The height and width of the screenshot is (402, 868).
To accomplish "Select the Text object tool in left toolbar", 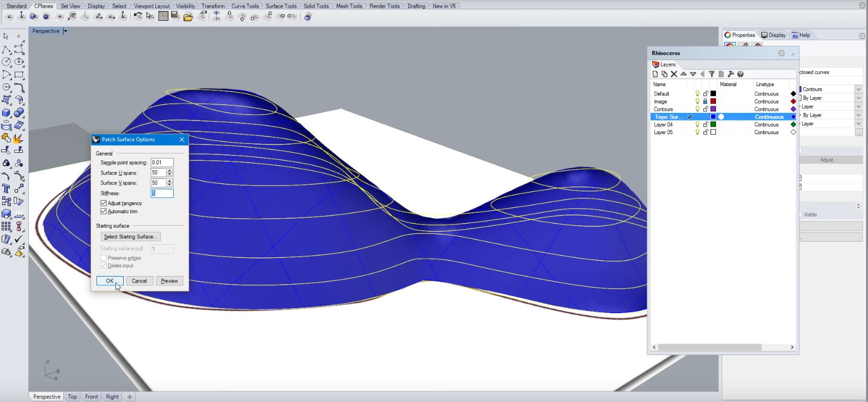I will tap(6, 189).
